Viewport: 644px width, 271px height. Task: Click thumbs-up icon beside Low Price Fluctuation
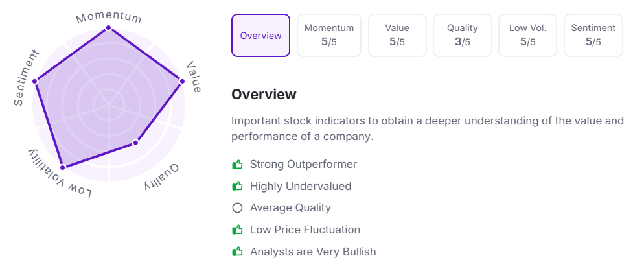[237, 230]
